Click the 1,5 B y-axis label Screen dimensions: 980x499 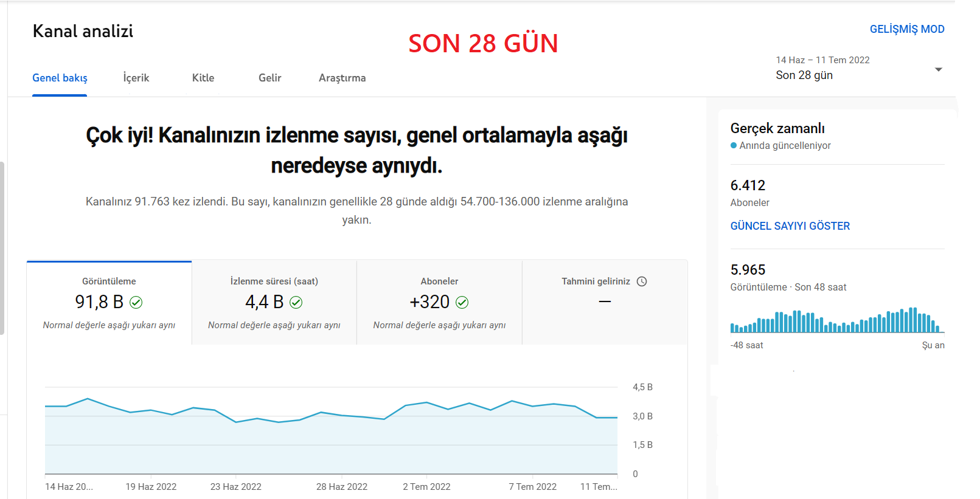(642, 445)
